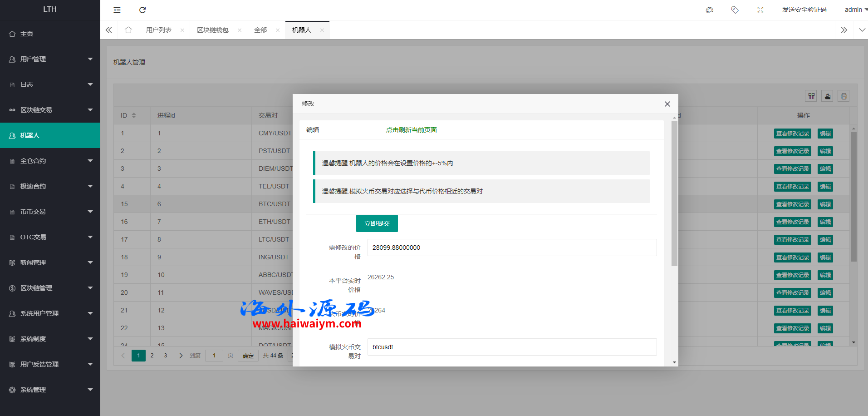Expand the 区块链交易 sidebar menu
The height and width of the screenshot is (416, 868).
point(50,110)
